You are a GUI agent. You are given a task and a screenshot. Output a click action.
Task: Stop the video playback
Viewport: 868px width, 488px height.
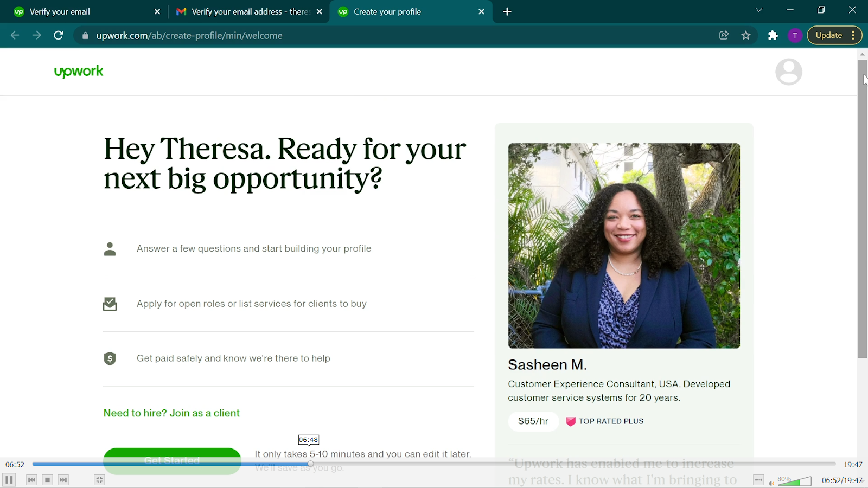(47, 480)
